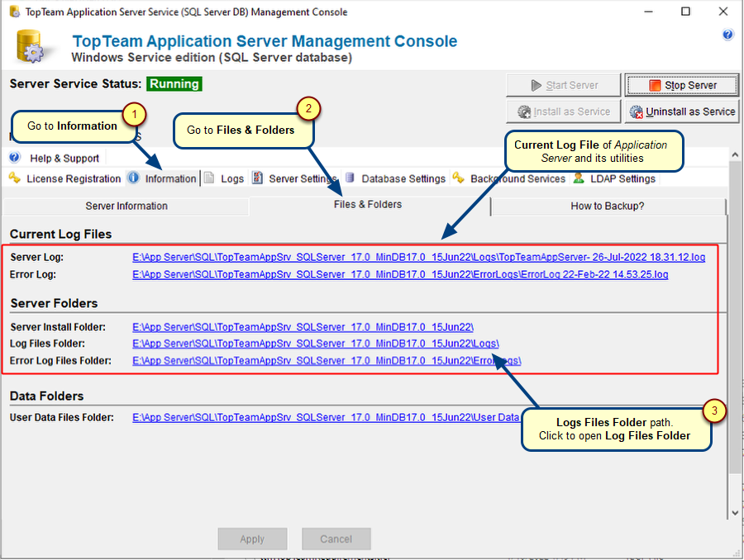Open the User Data Files Folder link
The width and height of the screenshot is (744, 560).
click(326, 418)
